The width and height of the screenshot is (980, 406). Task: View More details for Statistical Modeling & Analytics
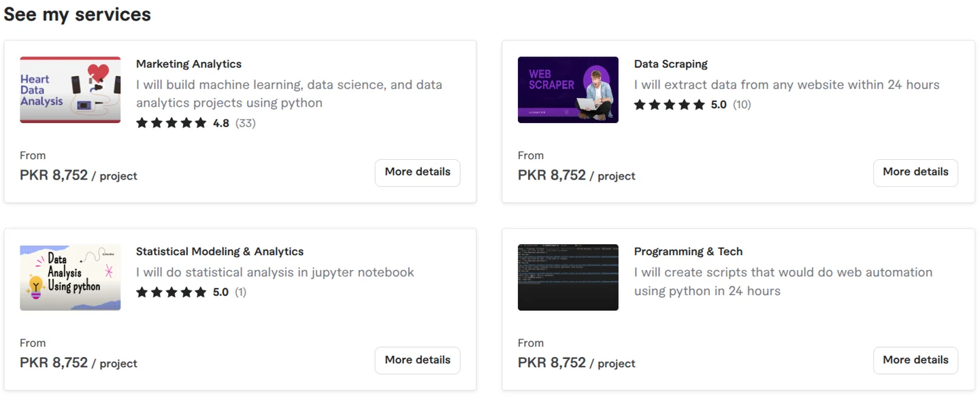pyautogui.click(x=417, y=360)
